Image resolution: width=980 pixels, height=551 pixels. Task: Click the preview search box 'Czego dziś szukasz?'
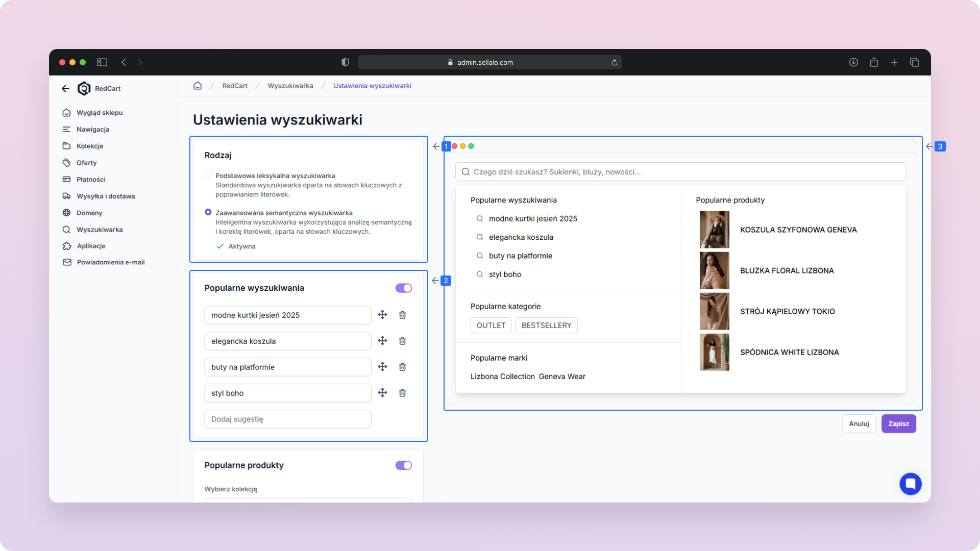click(681, 172)
